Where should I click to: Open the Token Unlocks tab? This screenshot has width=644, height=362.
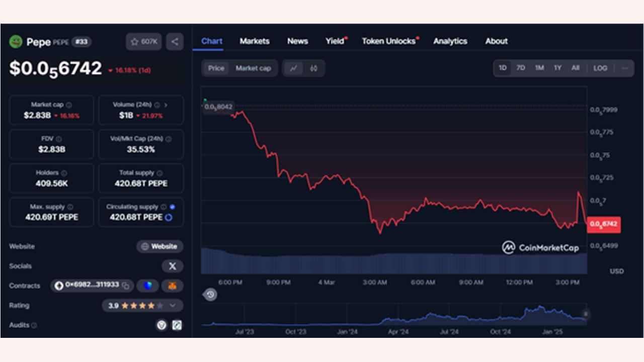coord(389,41)
